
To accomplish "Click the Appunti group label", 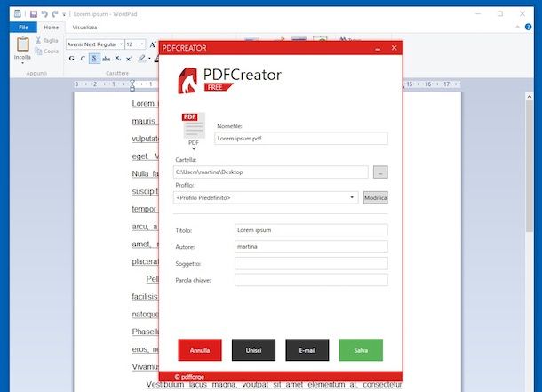I will 36,73.
